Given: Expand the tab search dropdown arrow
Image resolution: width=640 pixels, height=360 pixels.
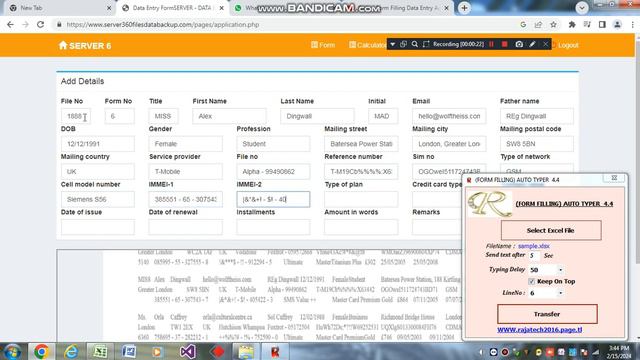Looking at the screenshot, I should 582,8.
